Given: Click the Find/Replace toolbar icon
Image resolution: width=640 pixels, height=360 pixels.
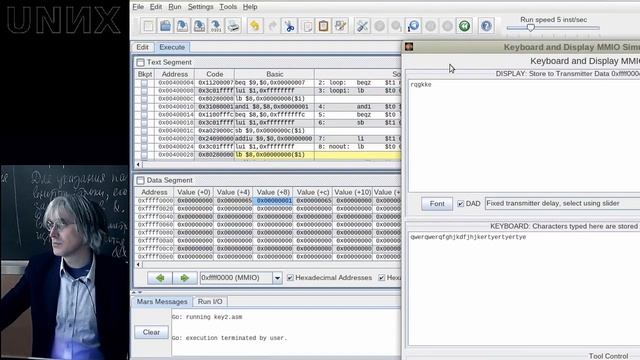Looking at the screenshot, I should click(340, 26).
